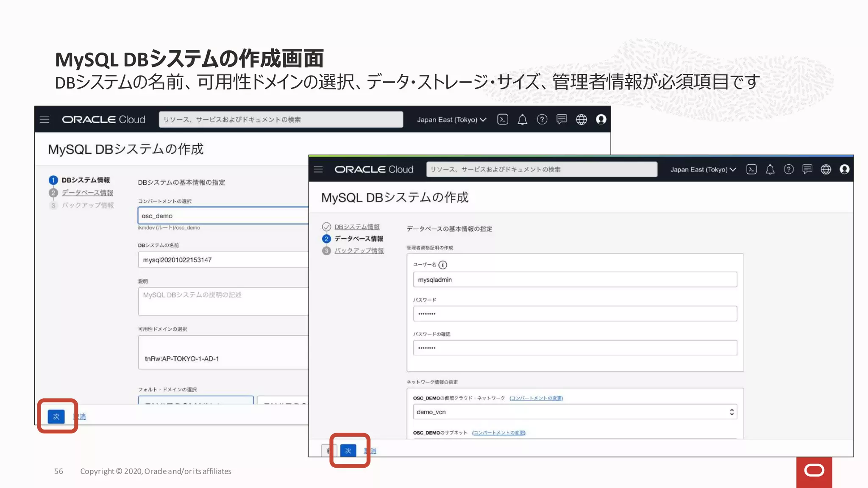Screen dimensions: 868x488
Task: Click 前 button in front window
Action: tap(328, 451)
